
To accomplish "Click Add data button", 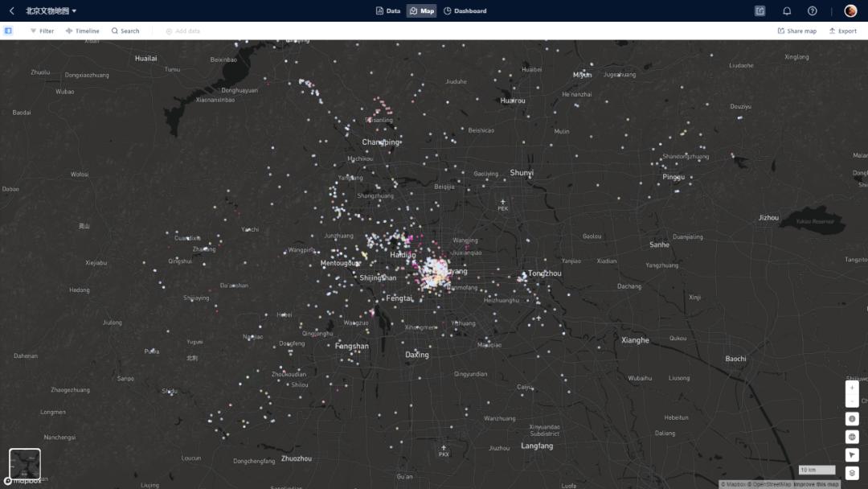I will point(182,31).
